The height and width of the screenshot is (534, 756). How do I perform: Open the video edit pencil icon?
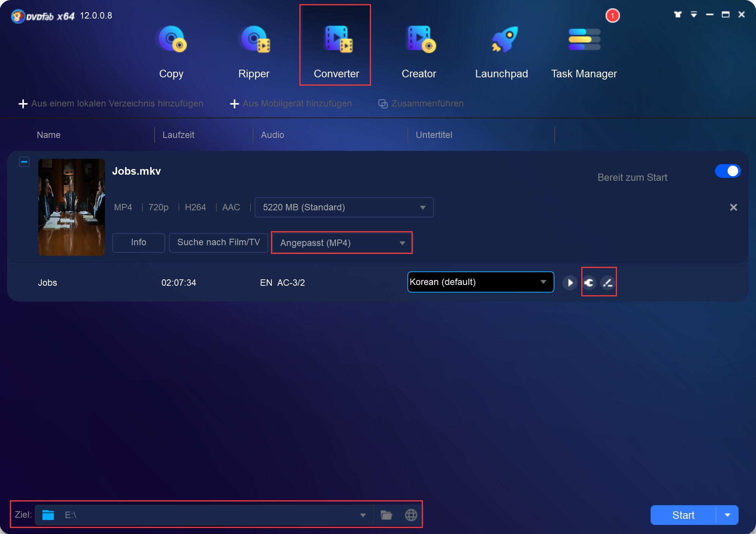coord(607,282)
